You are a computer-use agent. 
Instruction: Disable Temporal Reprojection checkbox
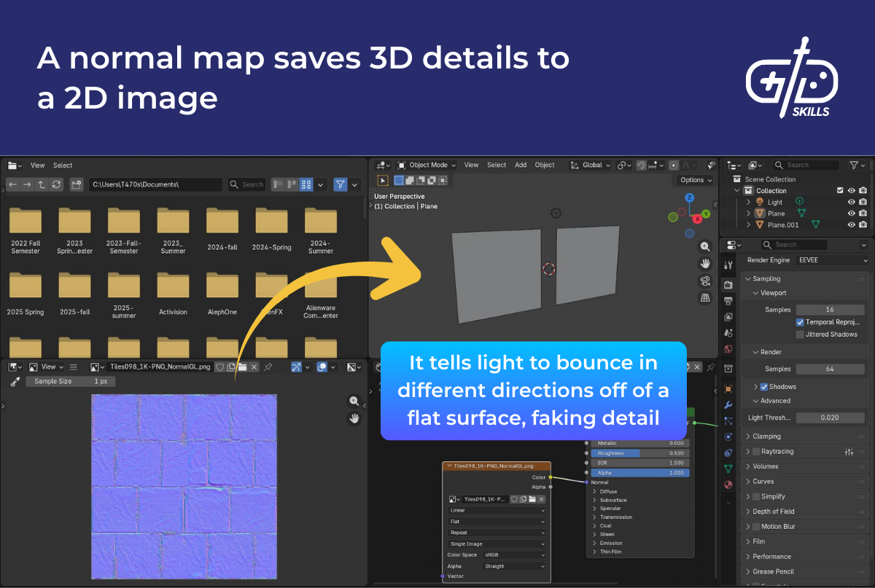pos(800,322)
